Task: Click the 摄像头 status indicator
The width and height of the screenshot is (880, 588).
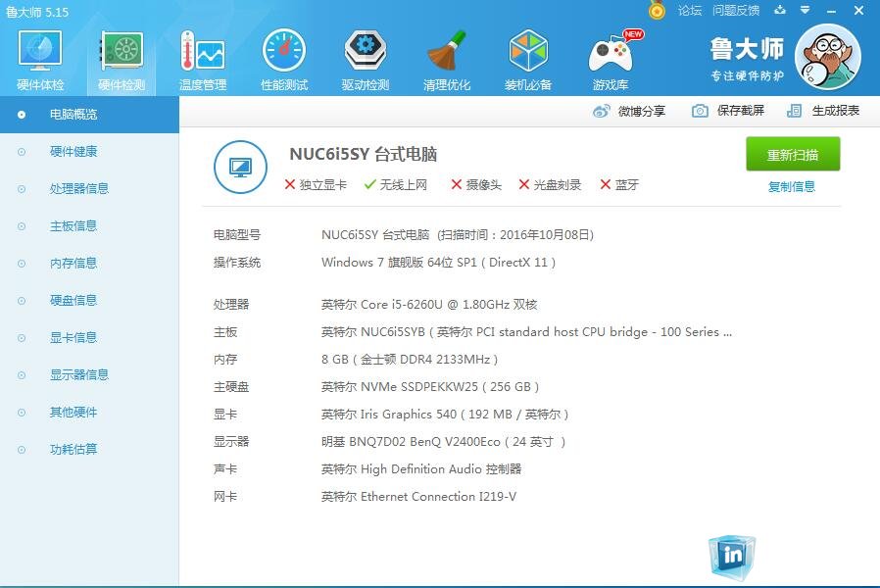Action: pos(476,184)
